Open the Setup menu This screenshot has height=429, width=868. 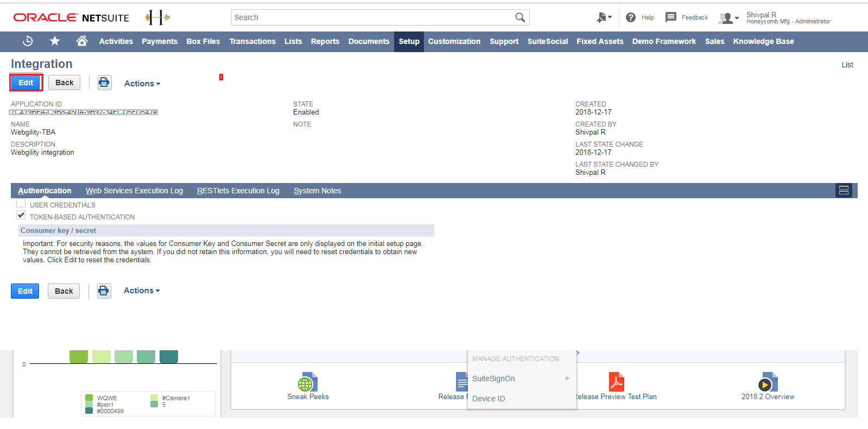[x=409, y=41]
